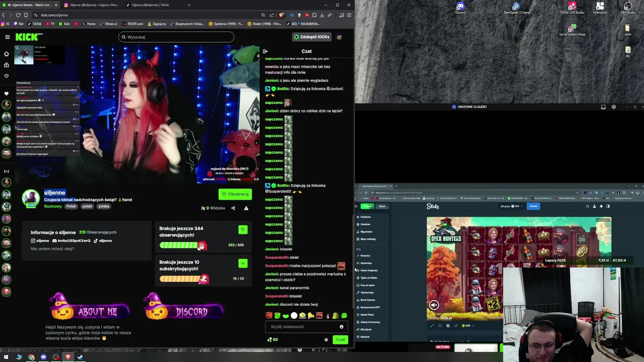Click the KICK logo
Screen dimensions: 644x362
tap(28, 37)
